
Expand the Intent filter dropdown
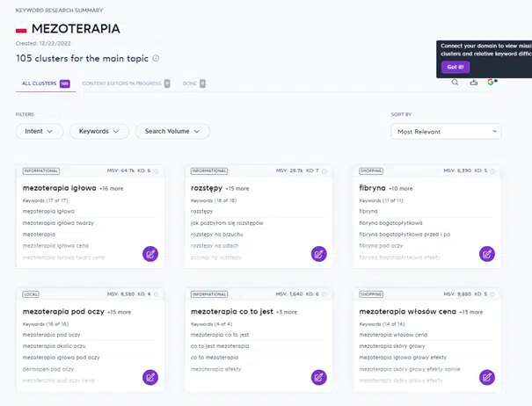pyautogui.click(x=40, y=131)
